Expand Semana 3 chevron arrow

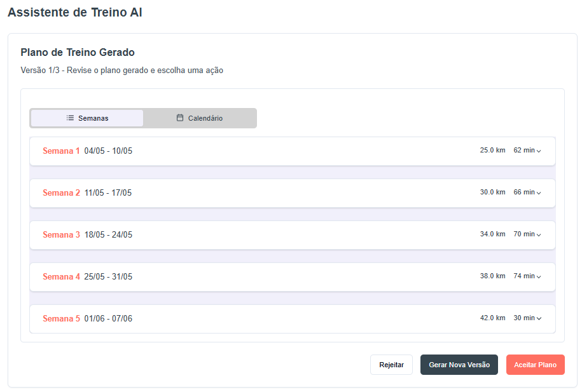click(x=539, y=234)
